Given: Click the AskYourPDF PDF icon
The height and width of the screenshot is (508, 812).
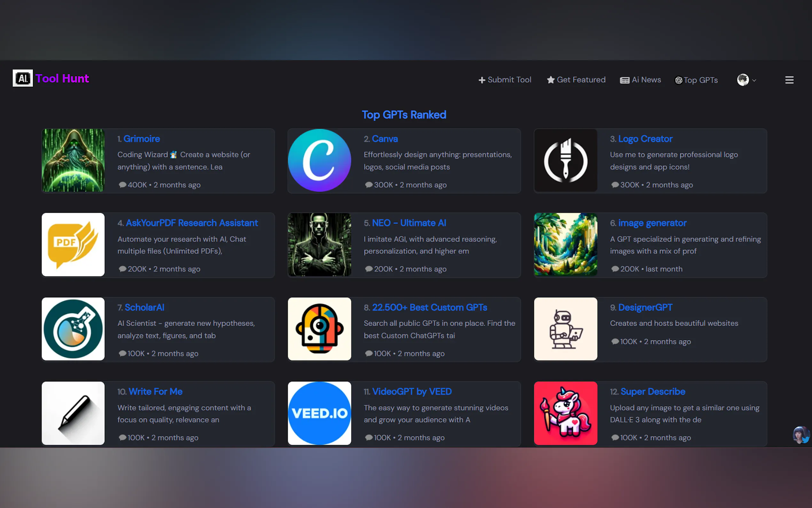Looking at the screenshot, I should click(73, 245).
